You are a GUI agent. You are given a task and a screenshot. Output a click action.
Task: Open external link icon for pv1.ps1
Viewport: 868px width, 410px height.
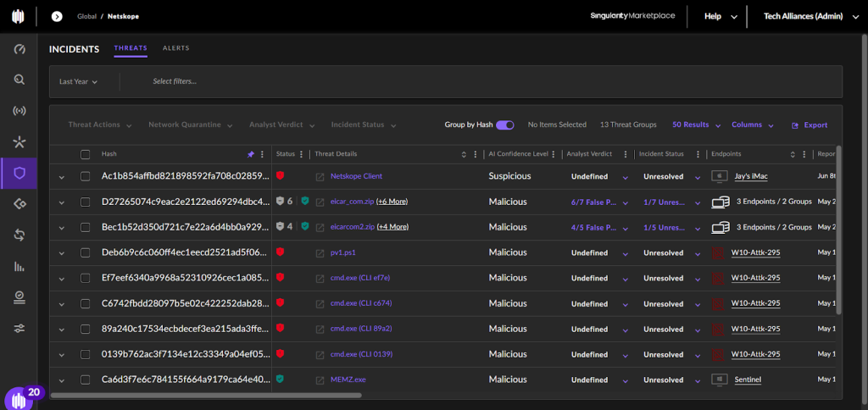click(320, 252)
